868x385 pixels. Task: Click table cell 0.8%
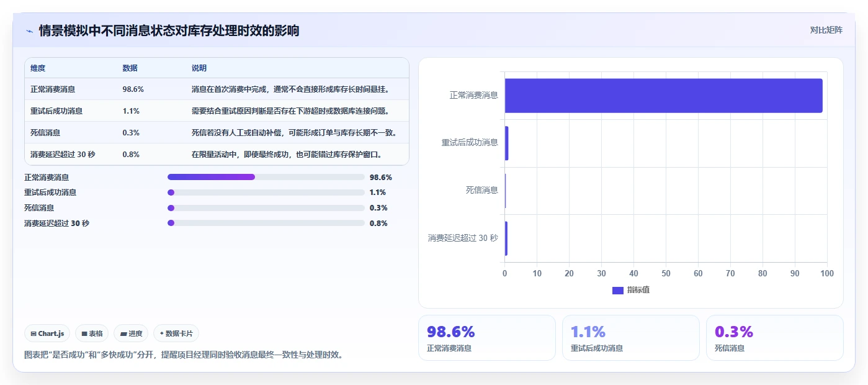131,155
